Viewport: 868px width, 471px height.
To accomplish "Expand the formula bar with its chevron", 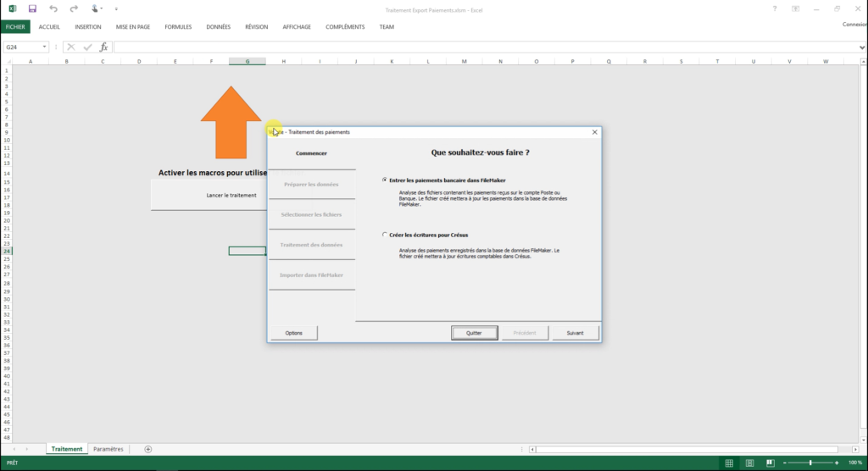I will (862, 47).
